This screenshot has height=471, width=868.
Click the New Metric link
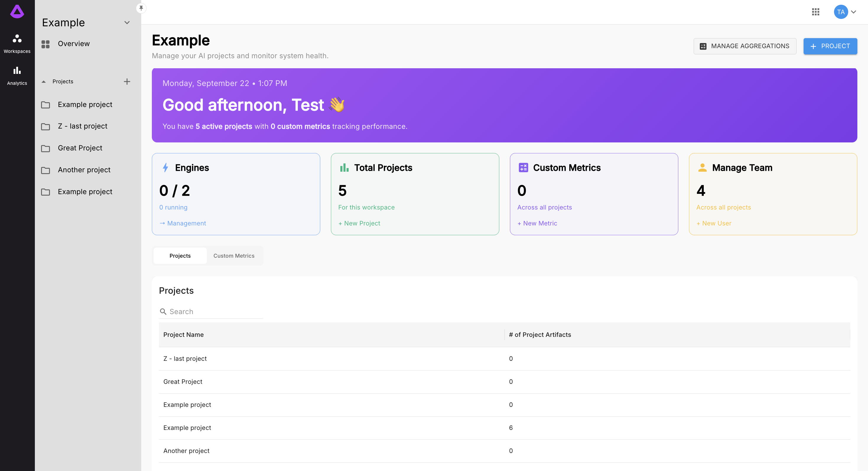(537, 223)
